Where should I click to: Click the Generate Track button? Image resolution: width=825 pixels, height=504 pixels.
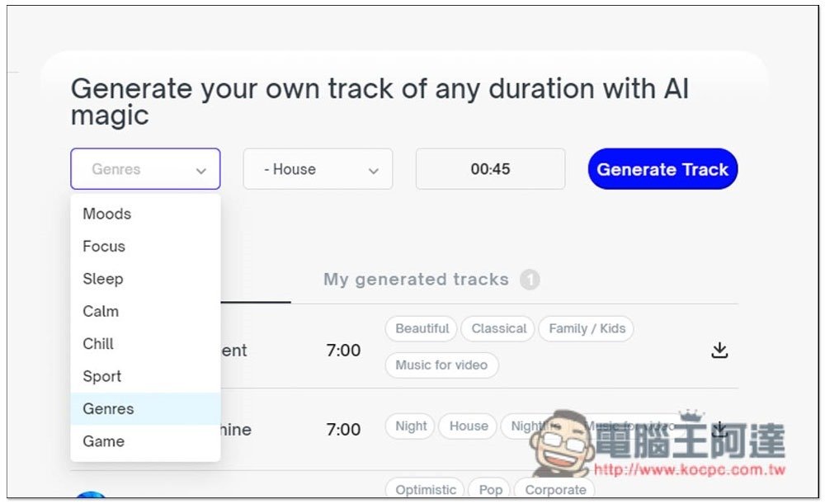(662, 169)
